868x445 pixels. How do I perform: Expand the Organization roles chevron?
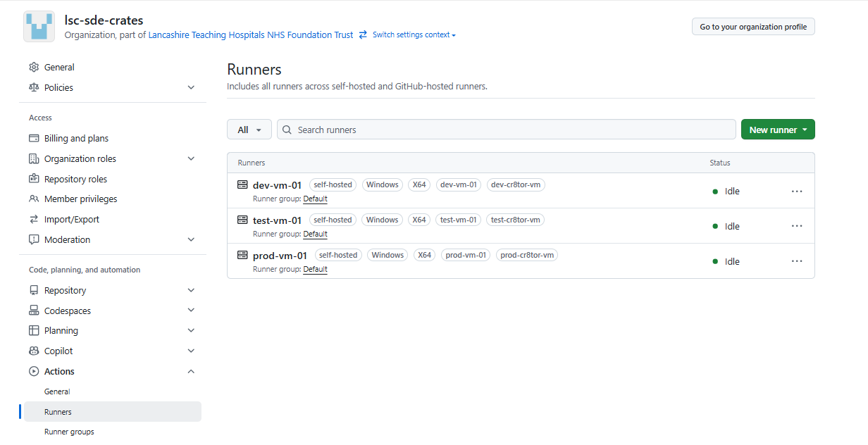tap(191, 158)
